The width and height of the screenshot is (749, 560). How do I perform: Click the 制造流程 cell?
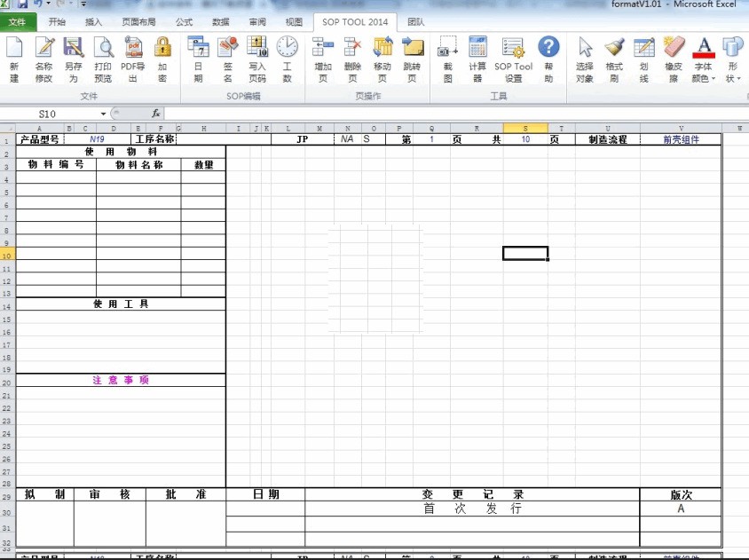tap(608, 139)
